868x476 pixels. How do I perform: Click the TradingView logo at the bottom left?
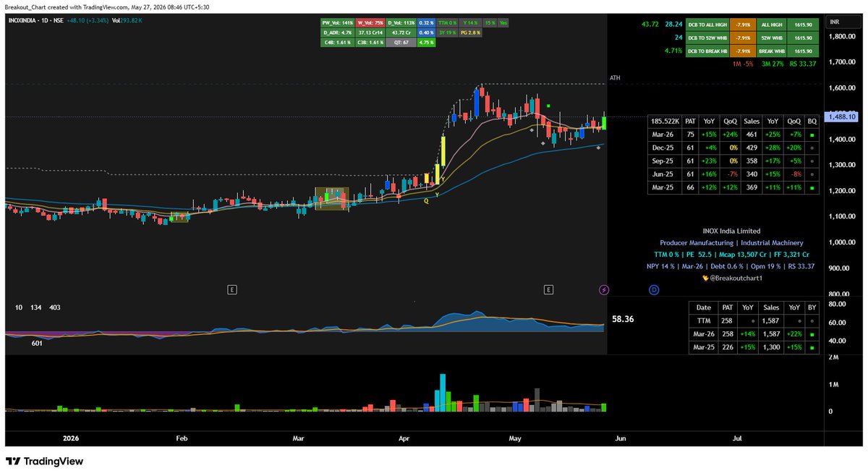(x=45, y=461)
